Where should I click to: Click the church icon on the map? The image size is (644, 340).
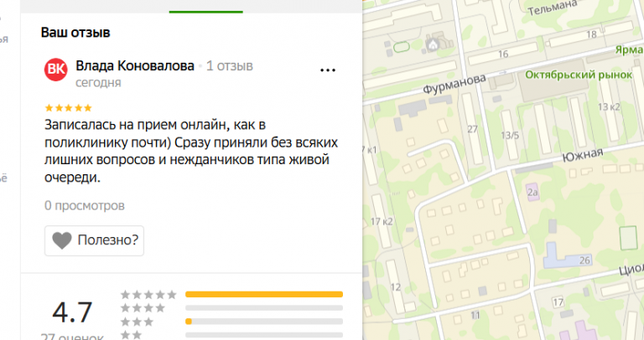point(433,44)
